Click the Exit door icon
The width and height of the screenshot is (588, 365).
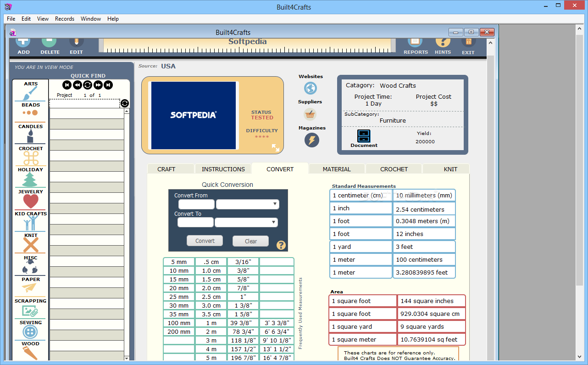(468, 42)
